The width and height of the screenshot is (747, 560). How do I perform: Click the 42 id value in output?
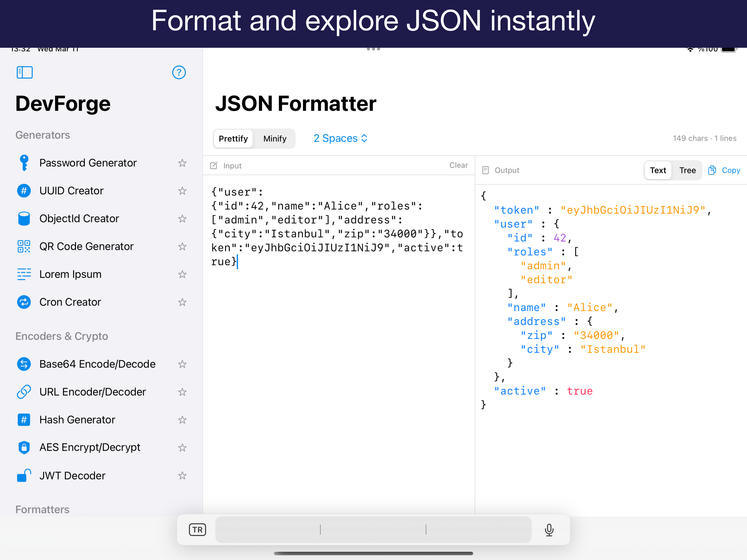point(560,238)
